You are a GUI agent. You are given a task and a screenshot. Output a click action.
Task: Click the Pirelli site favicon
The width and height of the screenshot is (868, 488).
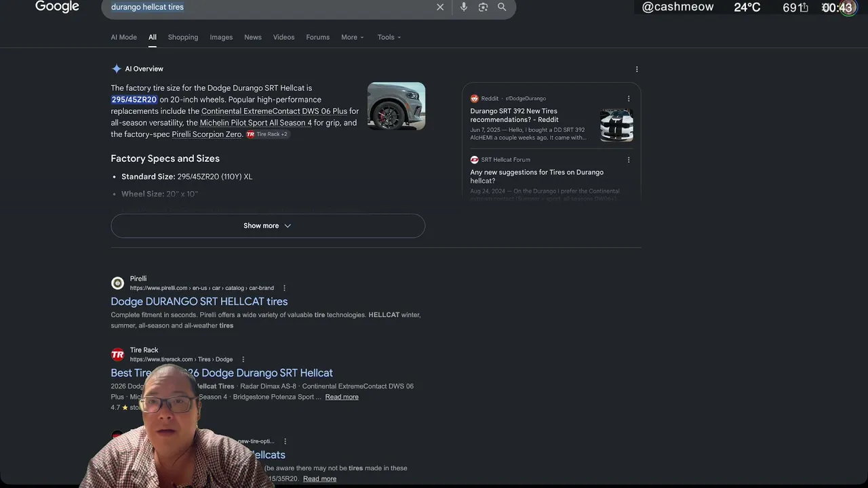pos(118,283)
